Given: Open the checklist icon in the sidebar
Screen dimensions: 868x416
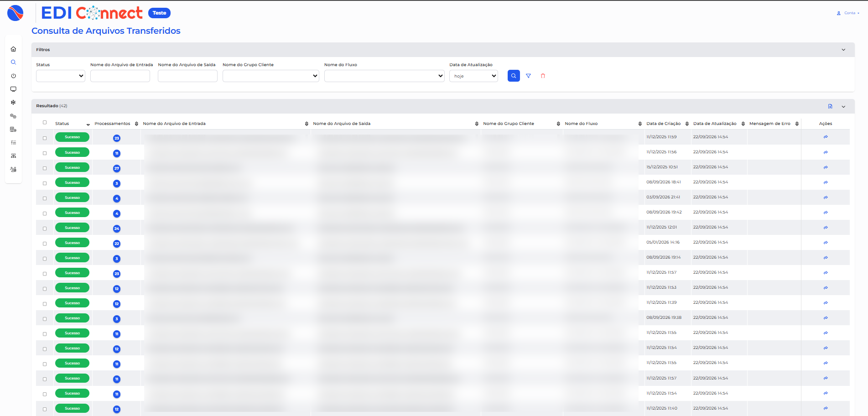Looking at the screenshot, I should [13, 142].
